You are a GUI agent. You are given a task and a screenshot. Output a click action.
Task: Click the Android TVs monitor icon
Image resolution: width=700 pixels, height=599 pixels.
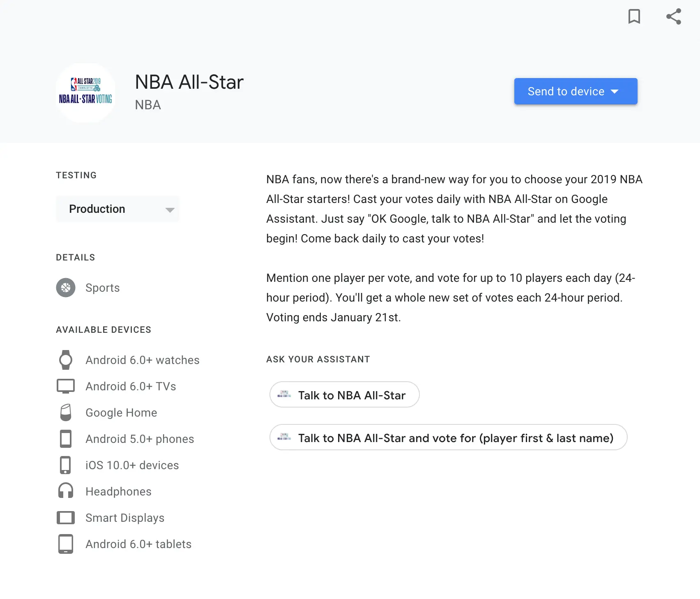tap(66, 386)
